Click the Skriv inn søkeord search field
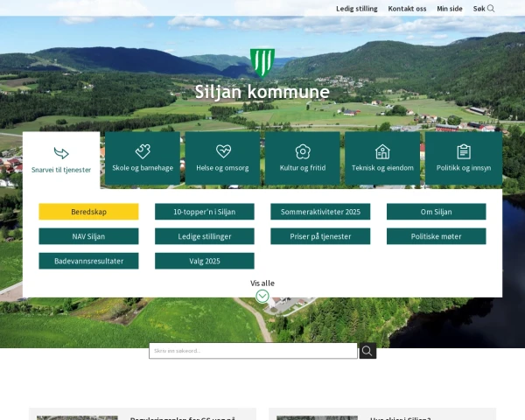The width and height of the screenshot is (525, 420). point(253,351)
